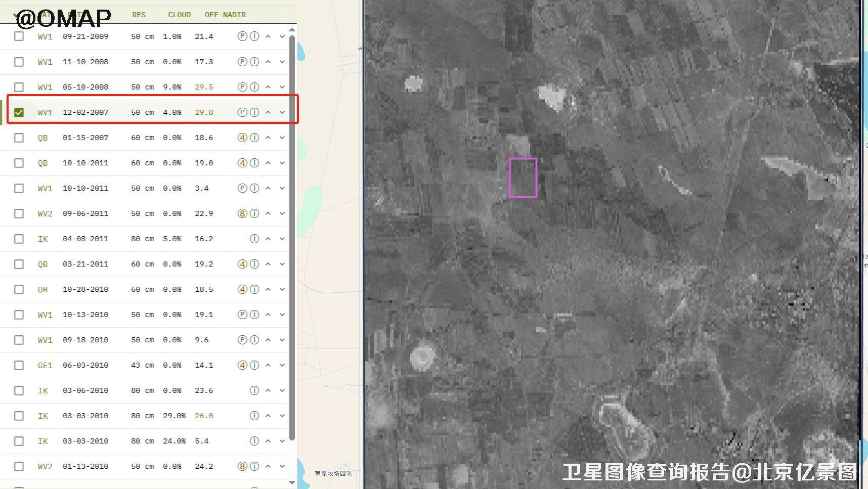
Task: Check the IK 03-03-2010 29.0% cloud row
Action: click(19, 416)
